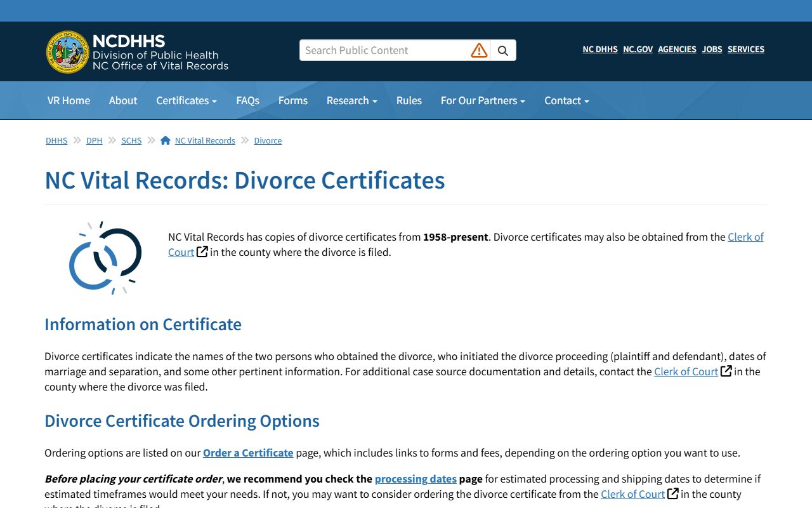Open the FAQs page
The image size is (812, 508).
click(247, 100)
